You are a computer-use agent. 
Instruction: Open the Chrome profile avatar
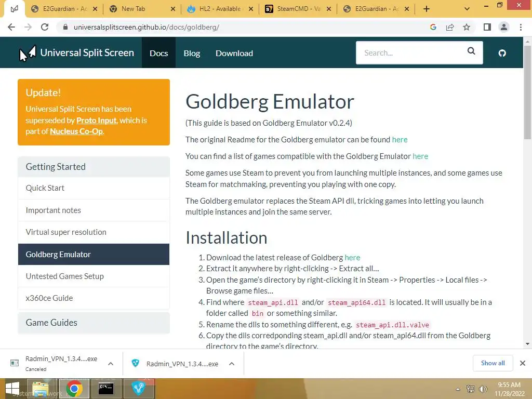pos(504,27)
